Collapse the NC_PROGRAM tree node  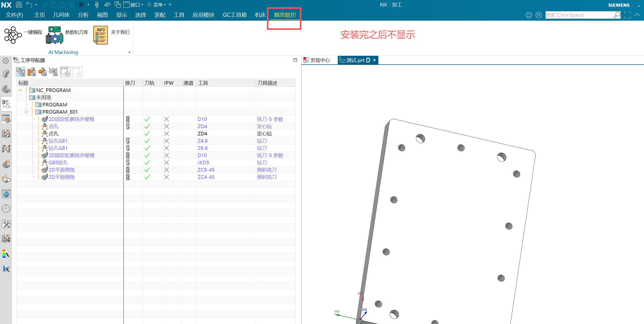[20, 90]
